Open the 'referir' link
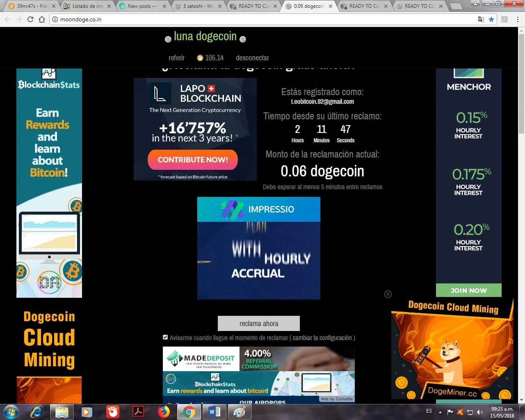The width and height of the screenshot is (525, 420). [x=177, y=58]
